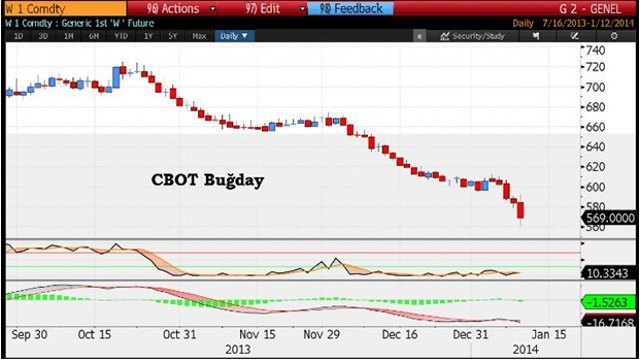Click the 569.0000 last price label
Screen dimensions: 640x362
click(x=610, y=218)
